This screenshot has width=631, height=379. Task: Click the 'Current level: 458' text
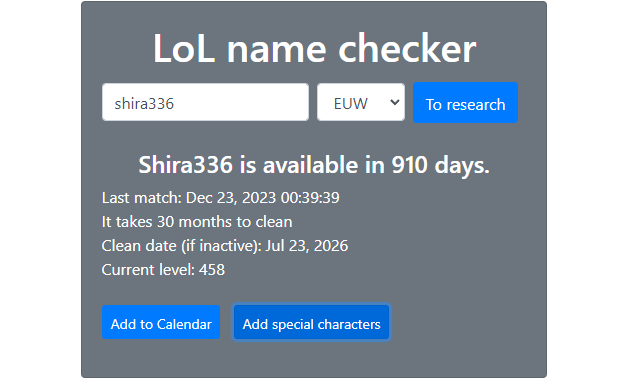tap(163, 270)
